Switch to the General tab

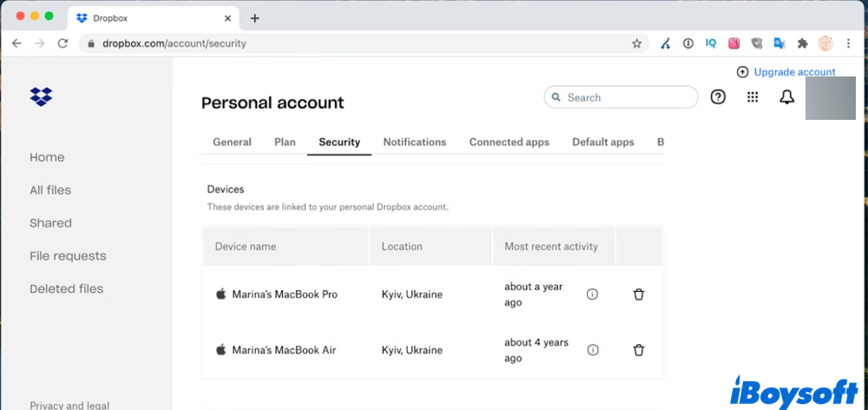(x=232, y=142)
